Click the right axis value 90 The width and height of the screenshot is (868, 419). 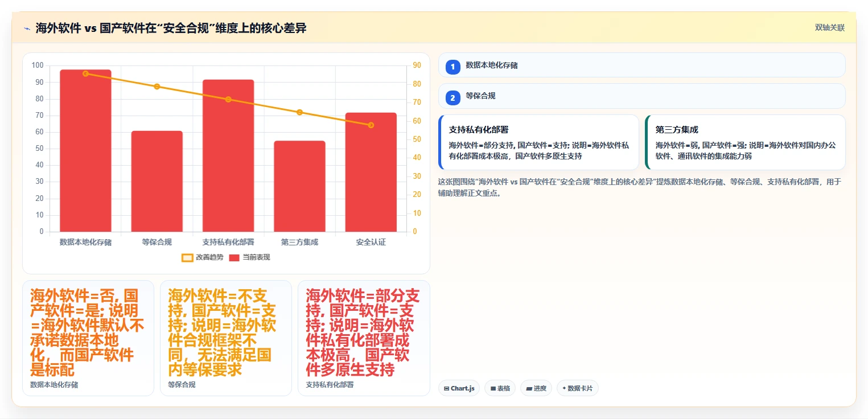click(417, 65)
